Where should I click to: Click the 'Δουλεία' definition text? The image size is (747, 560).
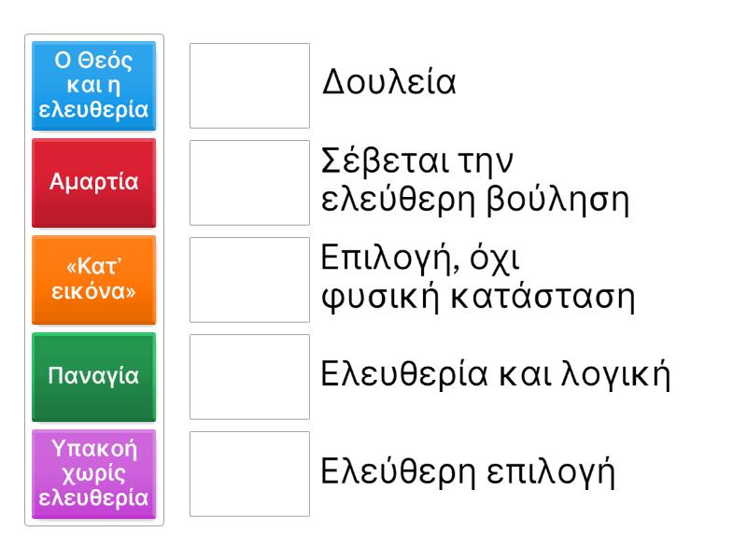[x=388, y=85]
